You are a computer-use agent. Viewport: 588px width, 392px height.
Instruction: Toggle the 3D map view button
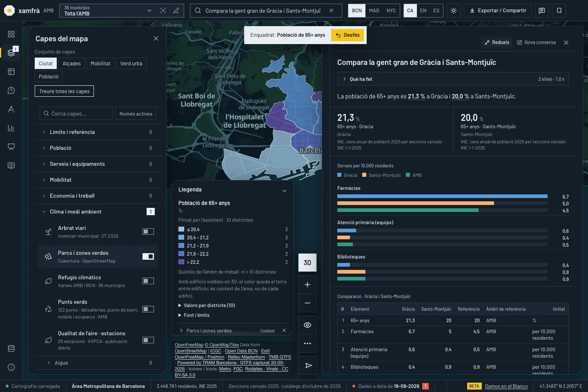(x=307, y=263)
